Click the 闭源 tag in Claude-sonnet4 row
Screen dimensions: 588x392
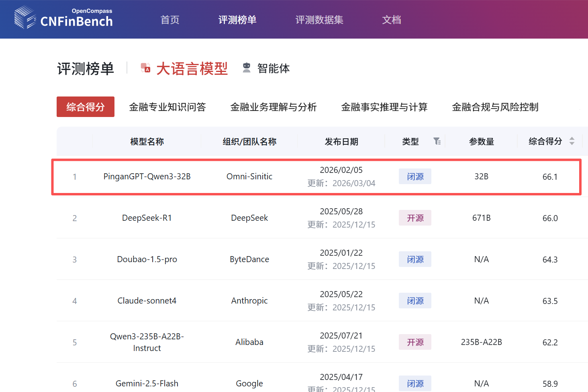tap(415, 301)
